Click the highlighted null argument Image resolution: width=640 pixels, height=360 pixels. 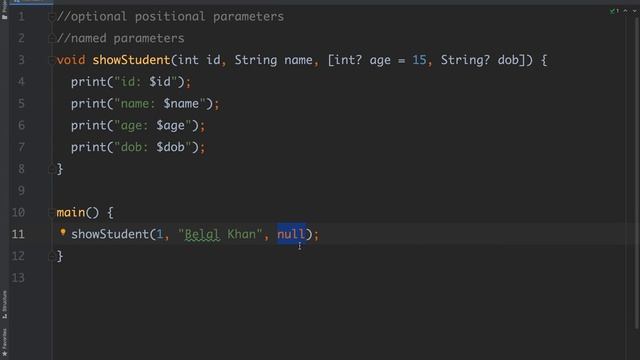[291, 234]
